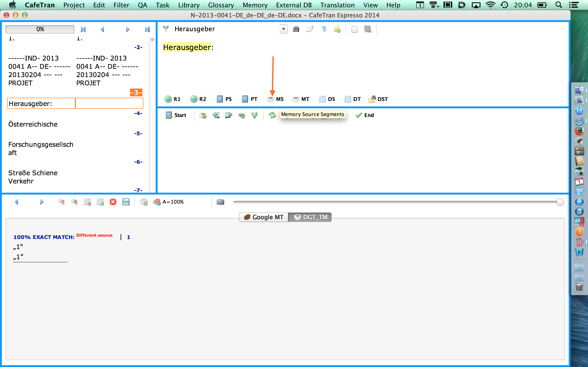The image size is (588, 367).
Task: Click the red X delete icon
Action: (113, 202)
